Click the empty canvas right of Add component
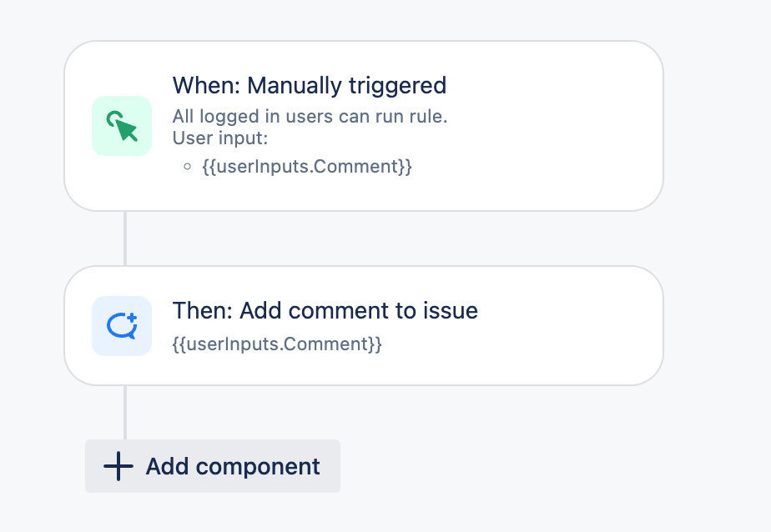Viewport: 771px width, 532px height. click(x=541, y=466)
